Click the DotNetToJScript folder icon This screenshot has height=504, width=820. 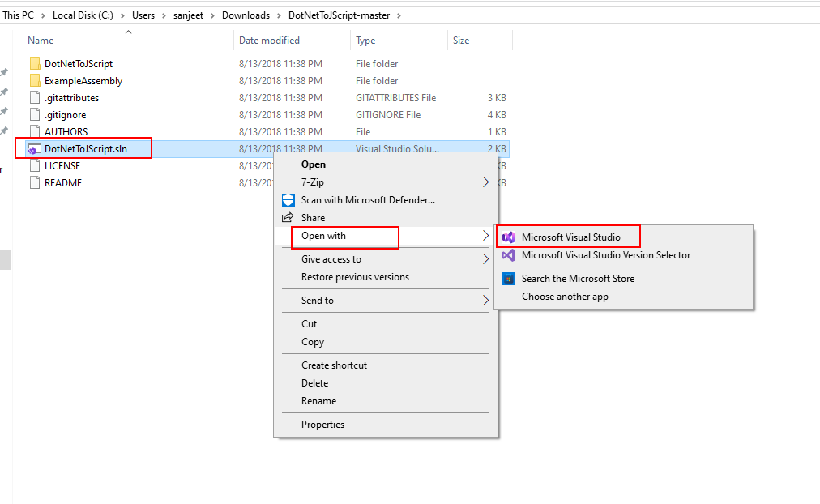point(35,64)
